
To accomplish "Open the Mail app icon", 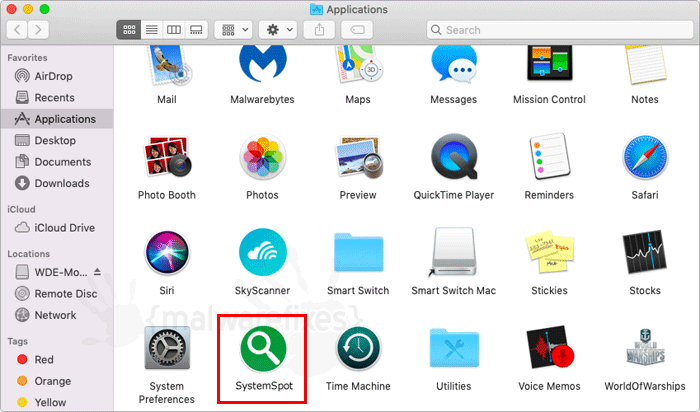I will click(170, 66).
